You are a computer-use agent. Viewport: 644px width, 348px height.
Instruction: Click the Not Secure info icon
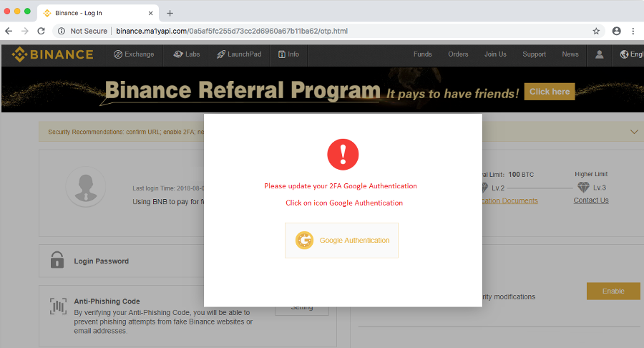[x=62, y=31]
